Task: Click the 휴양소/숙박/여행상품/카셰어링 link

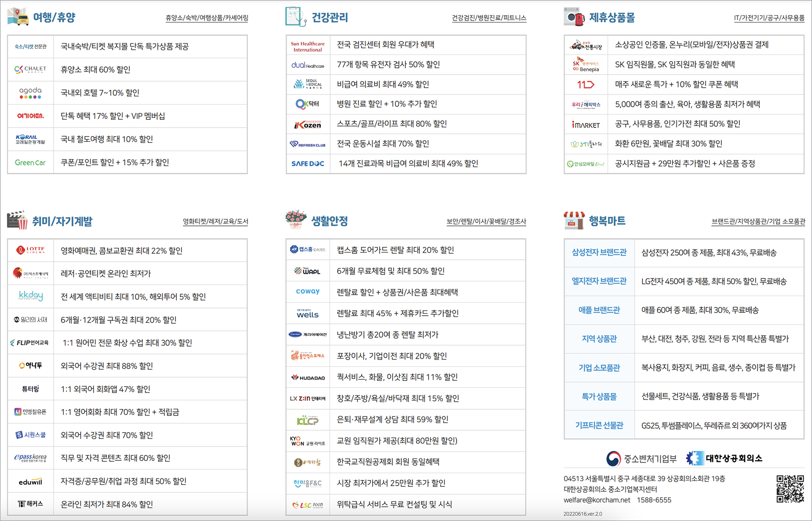Action: [207, 18]
